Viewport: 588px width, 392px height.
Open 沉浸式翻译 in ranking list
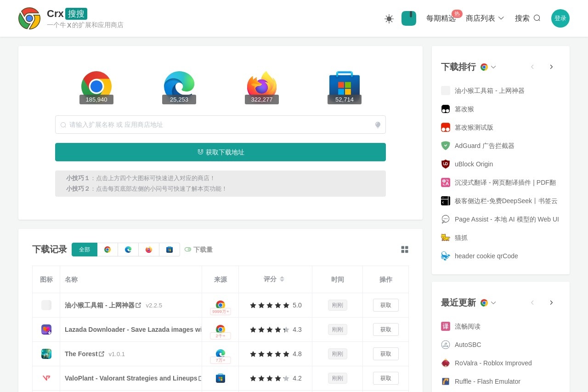pos(505,182)
